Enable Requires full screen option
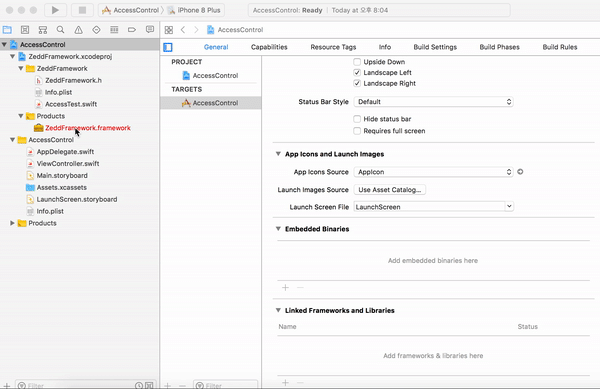The image size is (600, 389). (x=357, y=131)
